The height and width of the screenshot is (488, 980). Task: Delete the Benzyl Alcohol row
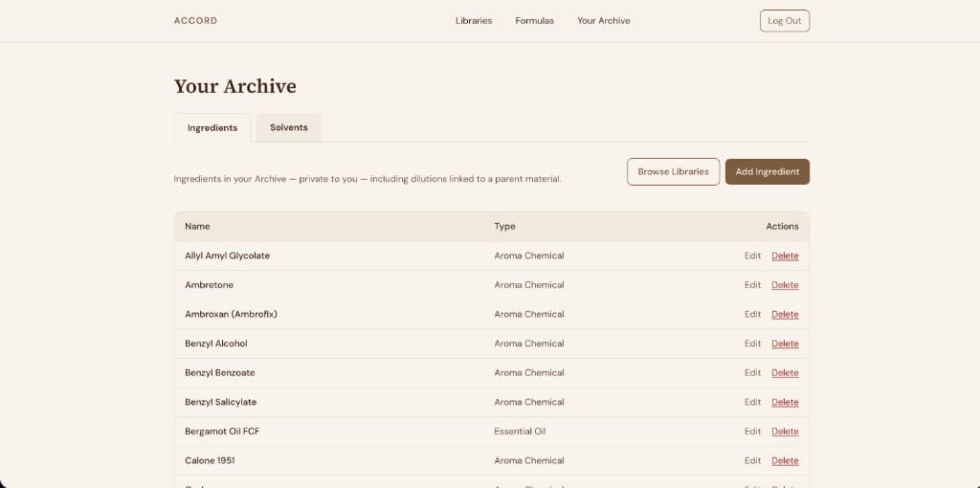pyautogui.click(x=785, y=344)
